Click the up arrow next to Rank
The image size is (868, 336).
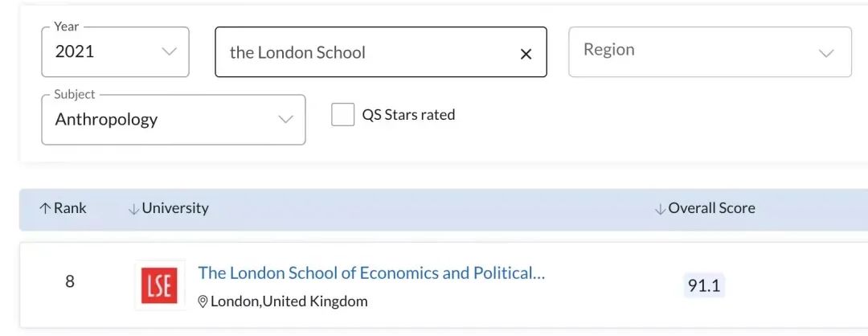[45, 208]
